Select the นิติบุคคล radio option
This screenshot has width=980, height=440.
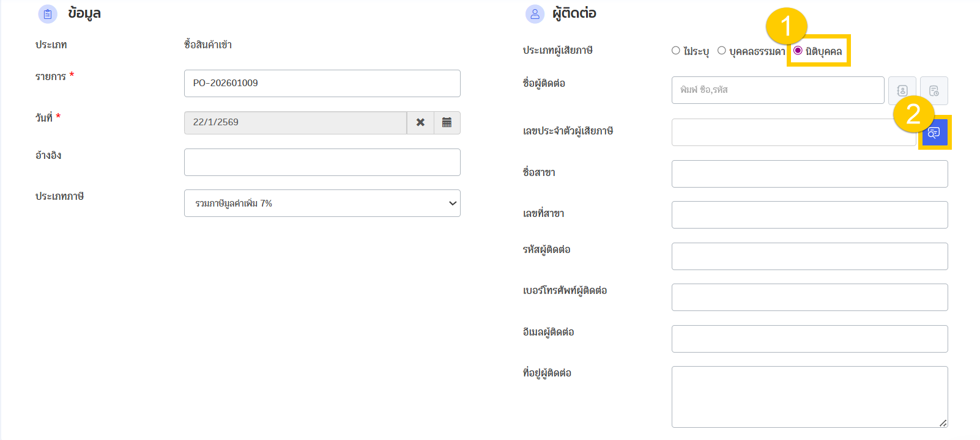(x=798, y=51)
